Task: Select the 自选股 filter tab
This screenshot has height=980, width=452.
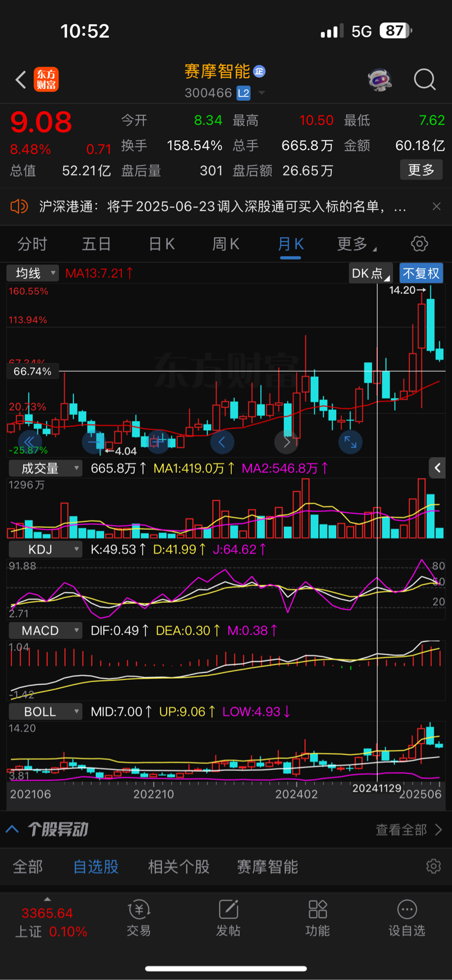Action: point(96,866)
